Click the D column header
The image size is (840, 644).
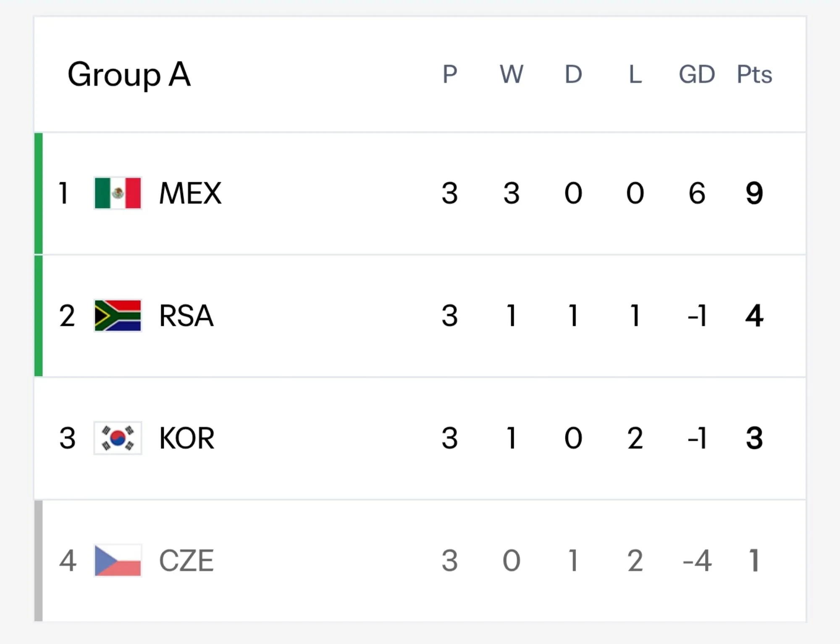[x=573, y=74]
